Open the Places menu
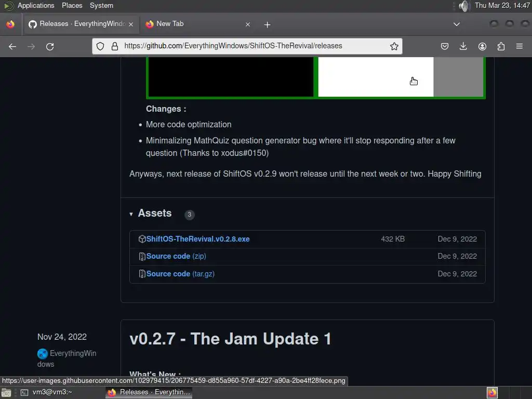The image size is (532, 399). pos(72,5)
